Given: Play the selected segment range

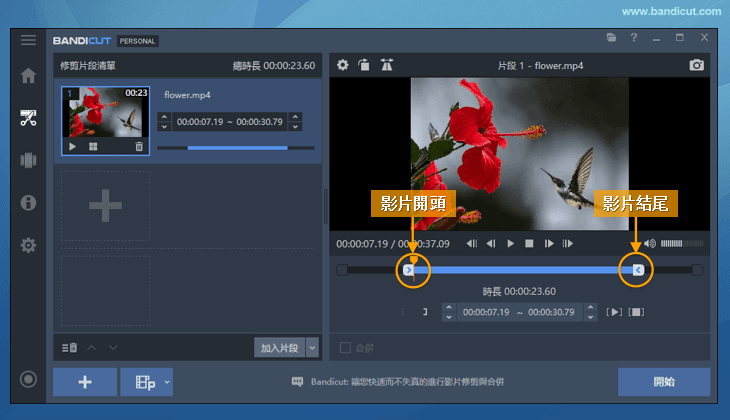Looking at the screenshot, I should point(614,312).
